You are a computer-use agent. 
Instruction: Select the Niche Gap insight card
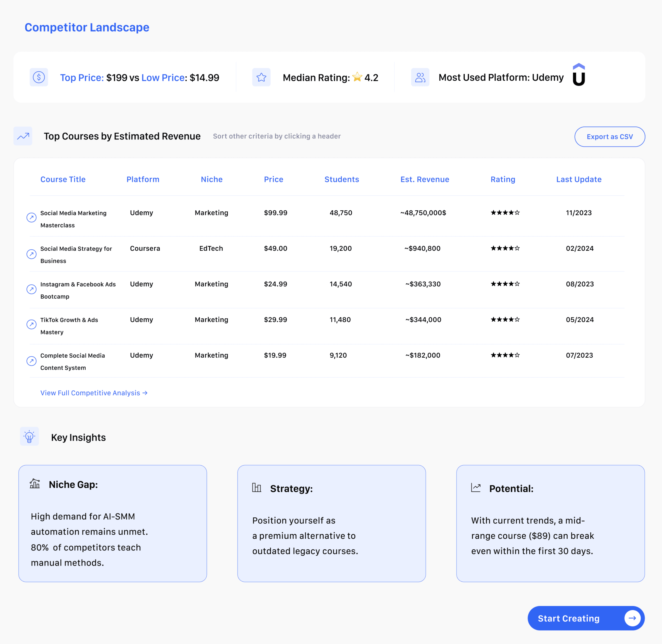(113, 523)
